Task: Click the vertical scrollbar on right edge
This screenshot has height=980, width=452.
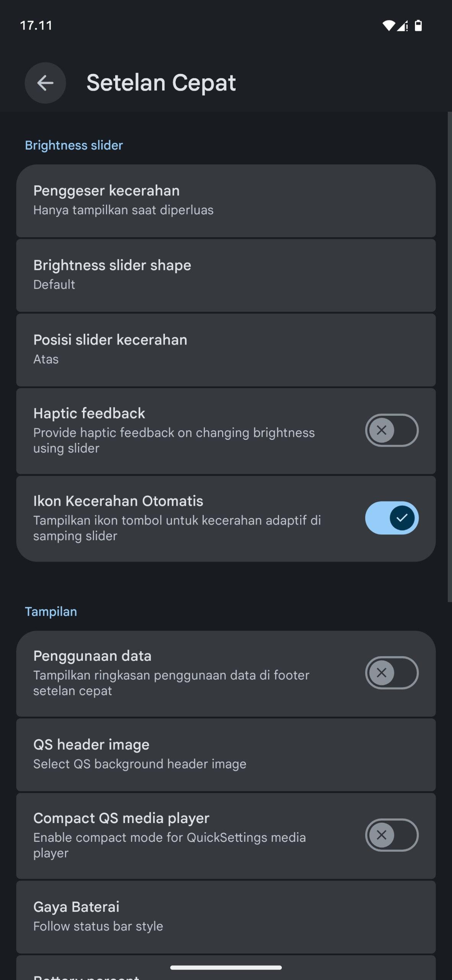Action: pos(449,356)
